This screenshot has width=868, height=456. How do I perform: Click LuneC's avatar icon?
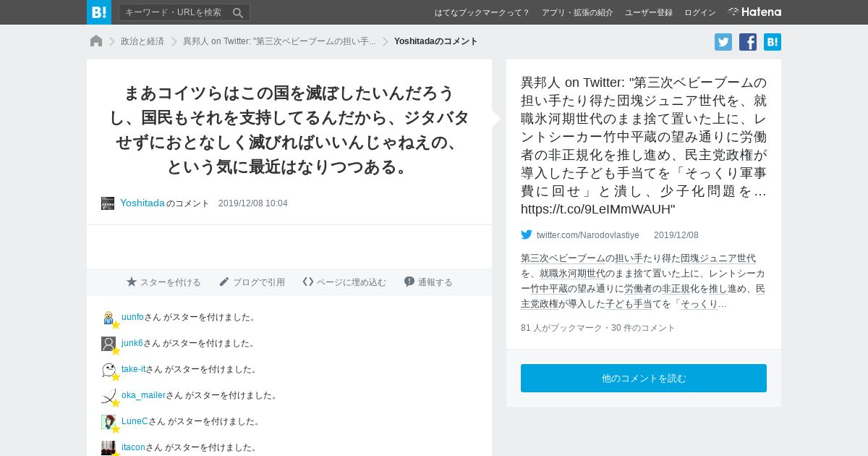tap(109, 422)
